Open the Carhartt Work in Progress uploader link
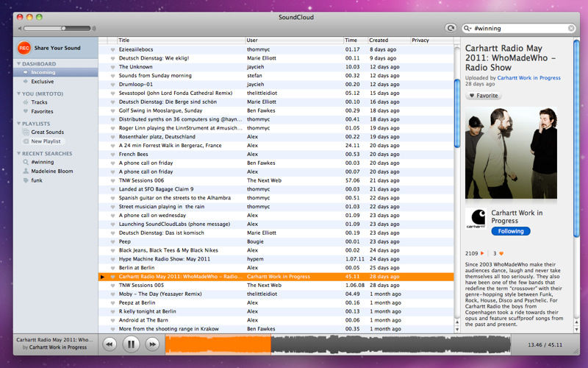The image size is (588, 368). click(x=528, y=78)
